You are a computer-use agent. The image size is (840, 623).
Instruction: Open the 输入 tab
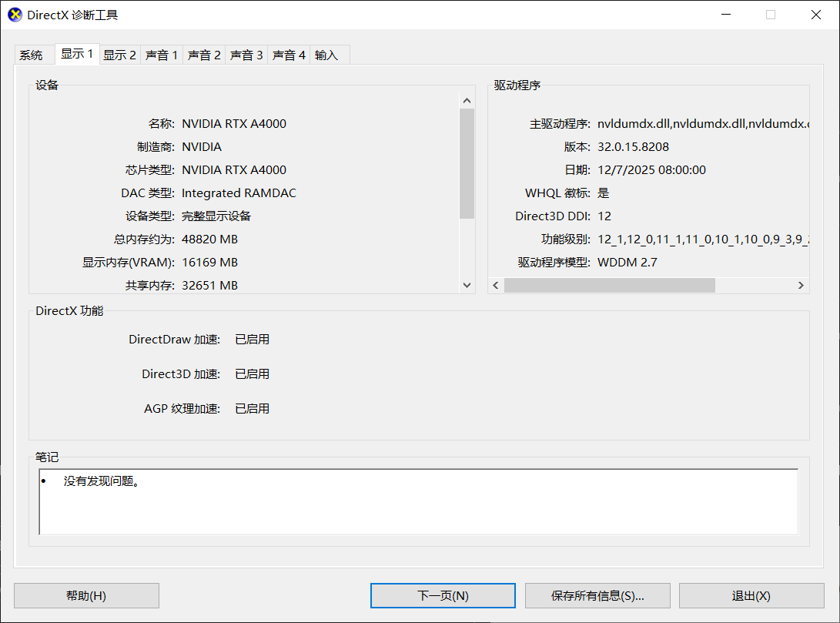point(326,55)
